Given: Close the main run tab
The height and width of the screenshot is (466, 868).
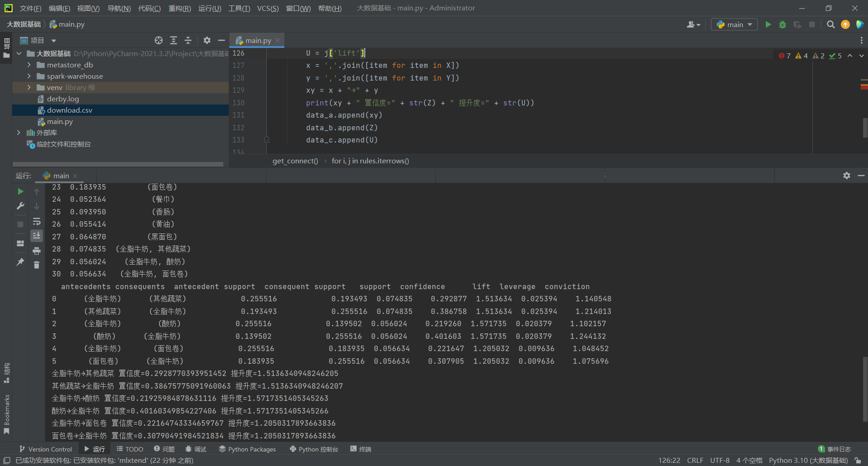Looking at the screenshot, I should pyautogui.click(x=75, y=176).
